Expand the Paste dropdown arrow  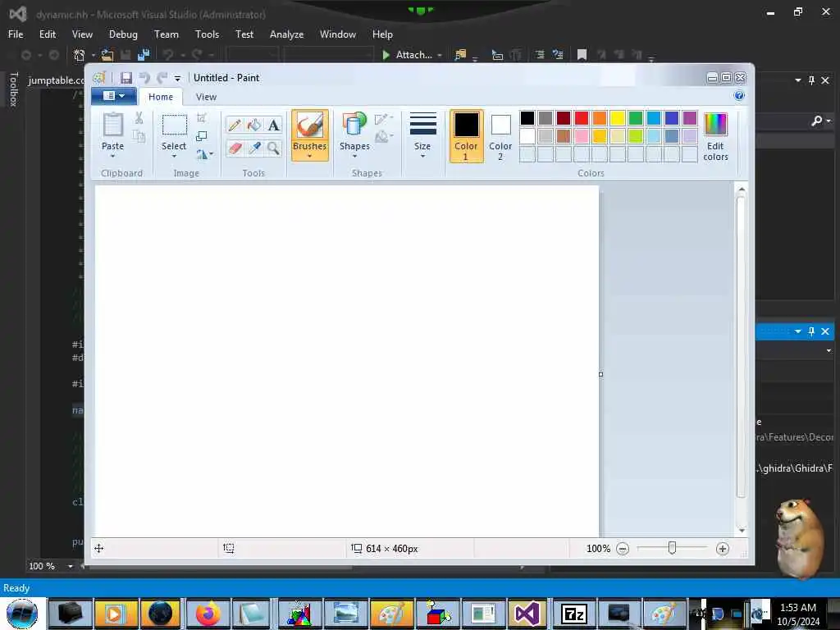coord(112,157)
